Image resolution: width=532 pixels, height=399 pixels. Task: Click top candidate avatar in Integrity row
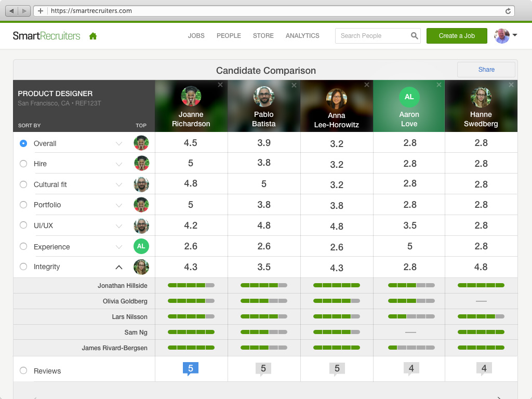pyautogui.click(x=141, y=267)
